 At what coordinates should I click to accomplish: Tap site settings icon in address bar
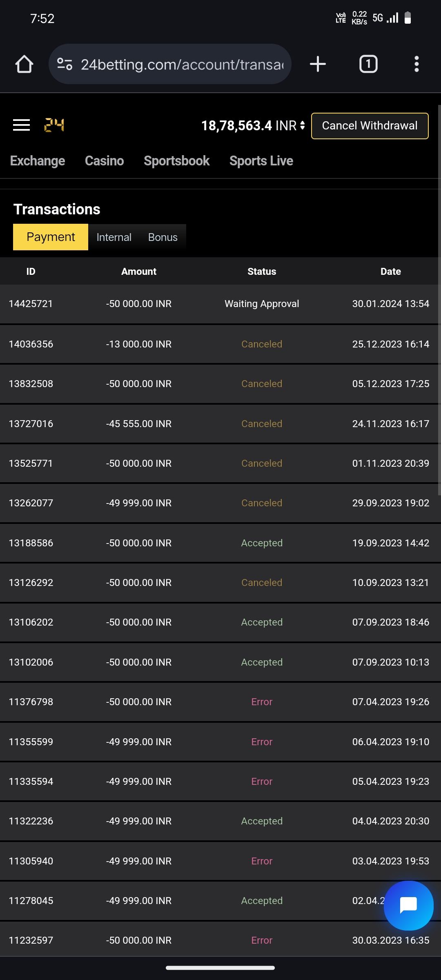(65, 64)
